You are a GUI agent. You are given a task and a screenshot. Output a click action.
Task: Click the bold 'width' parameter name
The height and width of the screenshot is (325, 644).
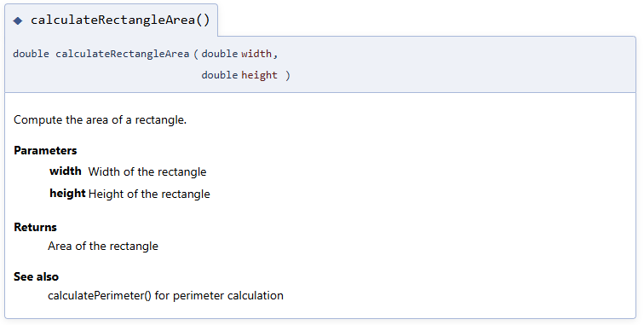[x=66, y=171]
